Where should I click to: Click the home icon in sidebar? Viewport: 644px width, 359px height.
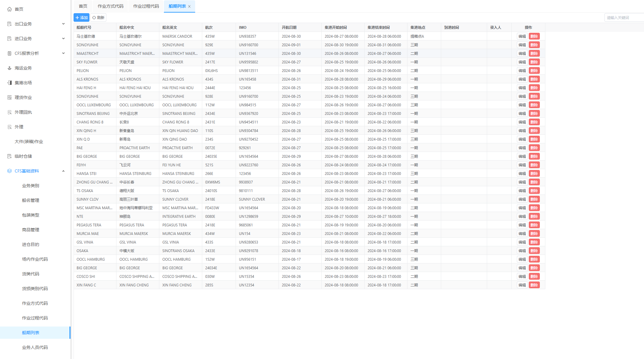tap(9, 9)
